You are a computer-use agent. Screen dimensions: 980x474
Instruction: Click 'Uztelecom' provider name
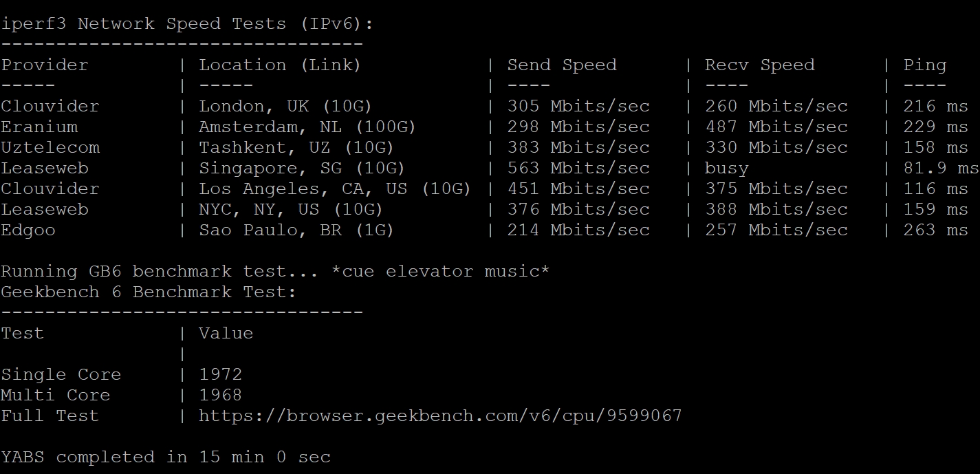pyautogui.click(x=50, y=147)
